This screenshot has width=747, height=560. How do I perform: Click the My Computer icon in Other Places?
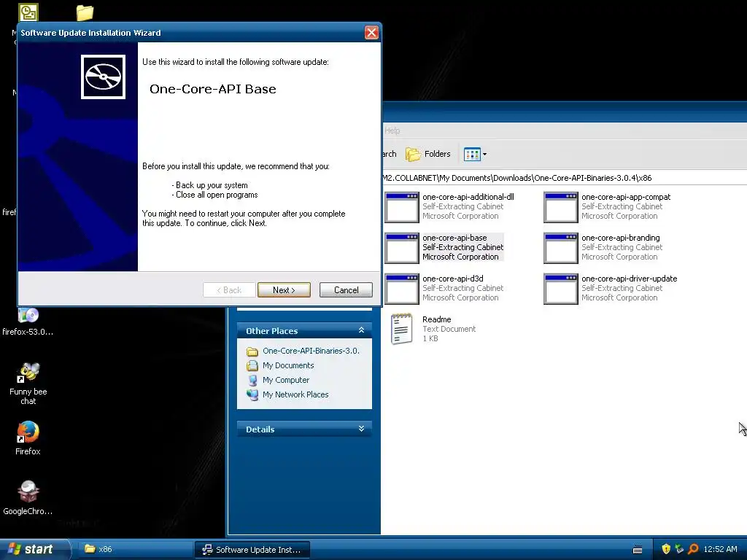252,380
